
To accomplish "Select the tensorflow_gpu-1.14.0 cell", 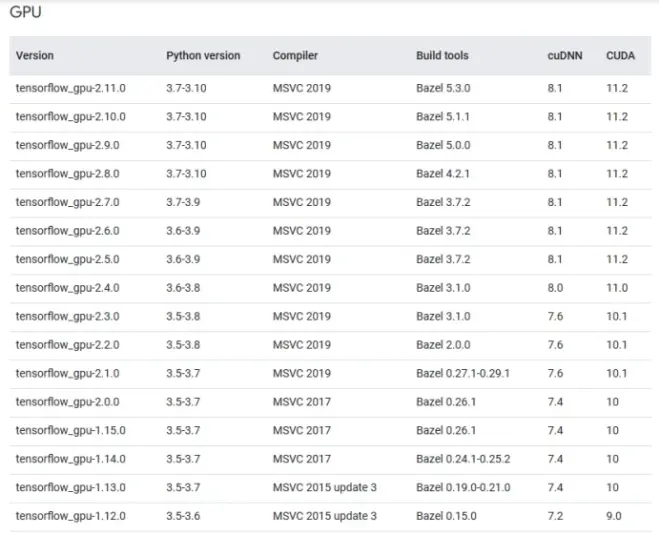I will (x=70, y=459).
